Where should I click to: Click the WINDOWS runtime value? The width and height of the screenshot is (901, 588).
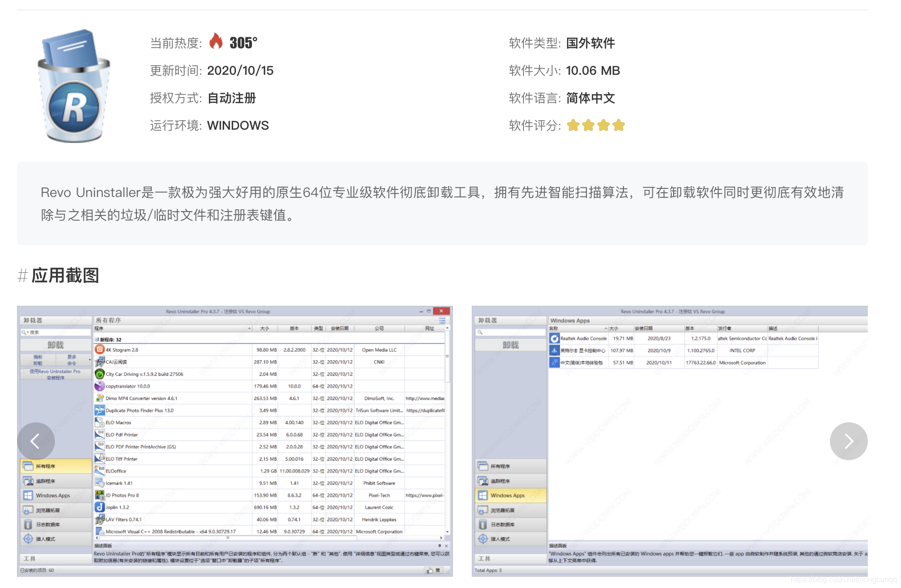[238, 125]
